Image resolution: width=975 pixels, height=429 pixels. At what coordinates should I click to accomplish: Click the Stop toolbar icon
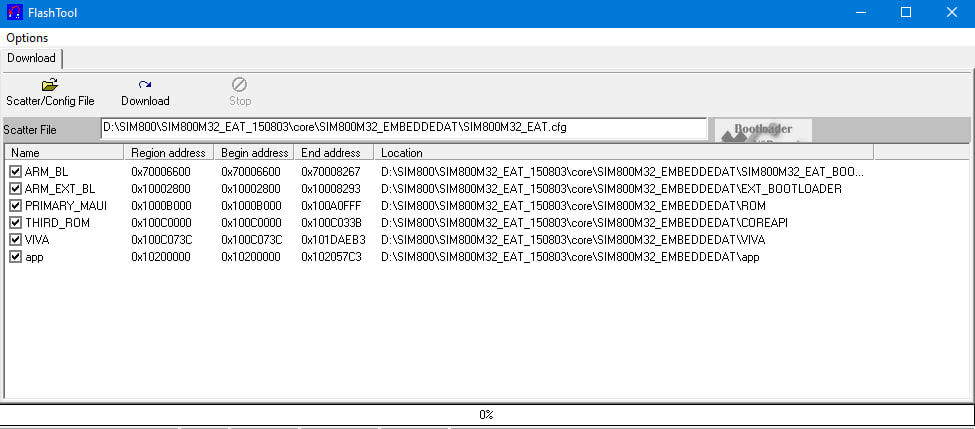(239, 85)
